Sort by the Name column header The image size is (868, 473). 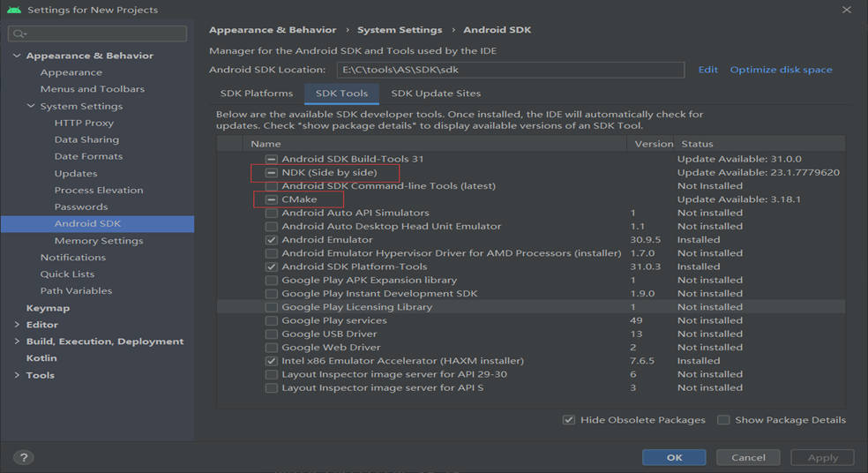tap(435, 144)
